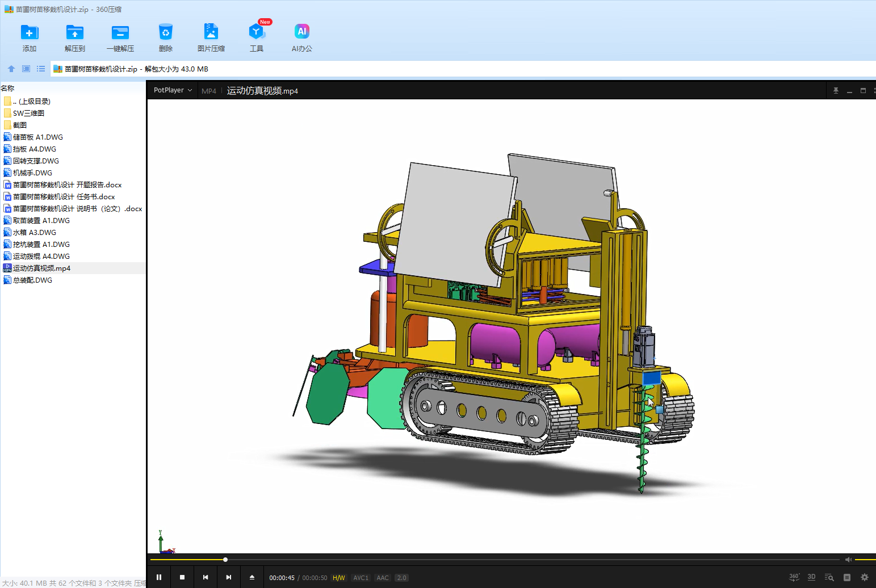Select the file 总装配.DWG
The width and height of the screenshot is (876, 588).
click(73, 280)
